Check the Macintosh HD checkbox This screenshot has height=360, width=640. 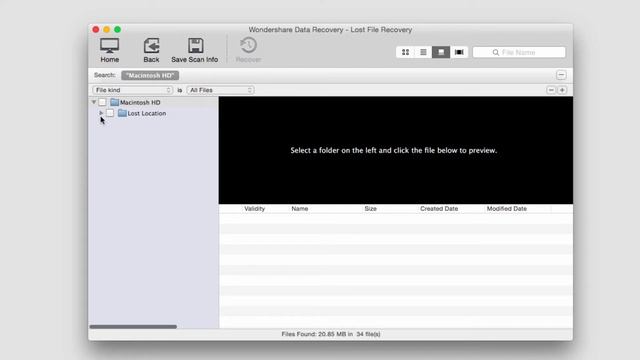pos(102,102)
